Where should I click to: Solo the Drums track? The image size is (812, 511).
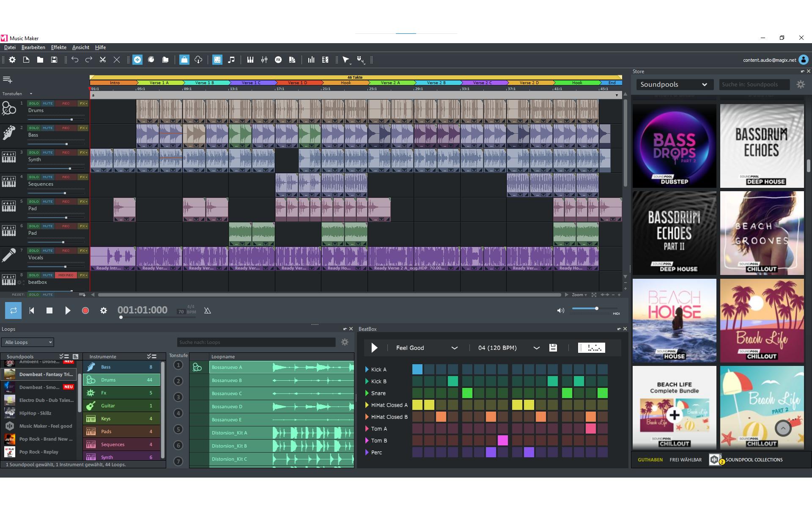pyautogui.click(x=34, y=103)
